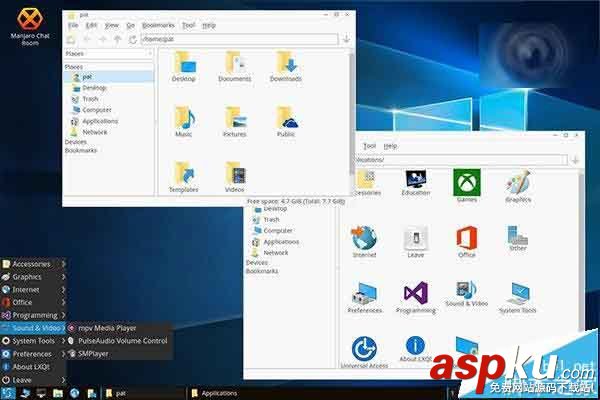Expand the Office submenu in start menu
This screenshot has width=600, height=400.
click(34, 302)
